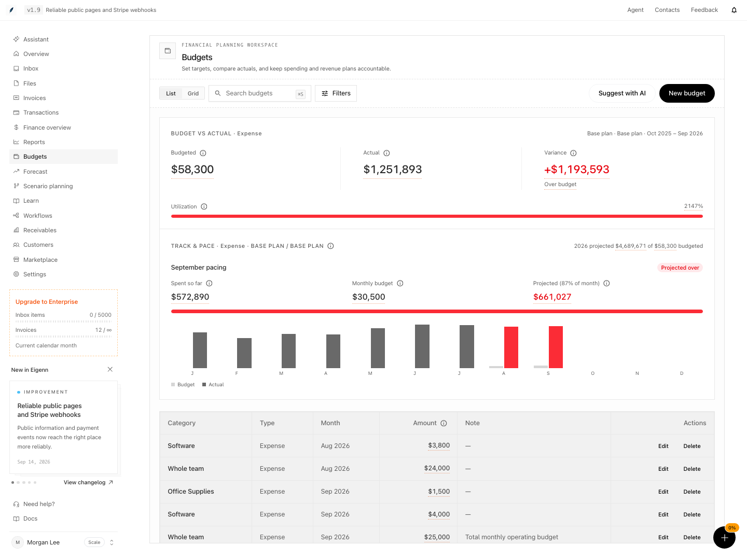Image resolution: width=747 pixels, height=560 pixels.
Task: Switch to List view
Action: (171, 93)
